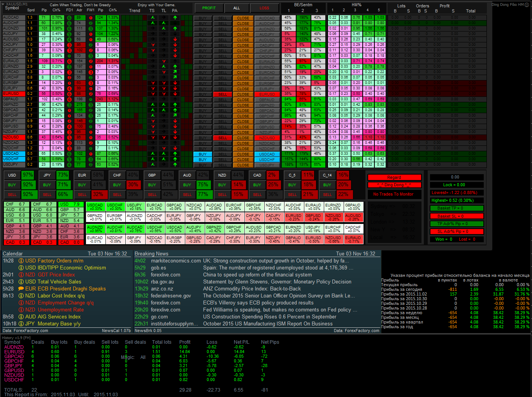Screen dimensions: 532x397
Task: Click info icon beside JPY Monetary Base y/y
Action: [21, 324]
